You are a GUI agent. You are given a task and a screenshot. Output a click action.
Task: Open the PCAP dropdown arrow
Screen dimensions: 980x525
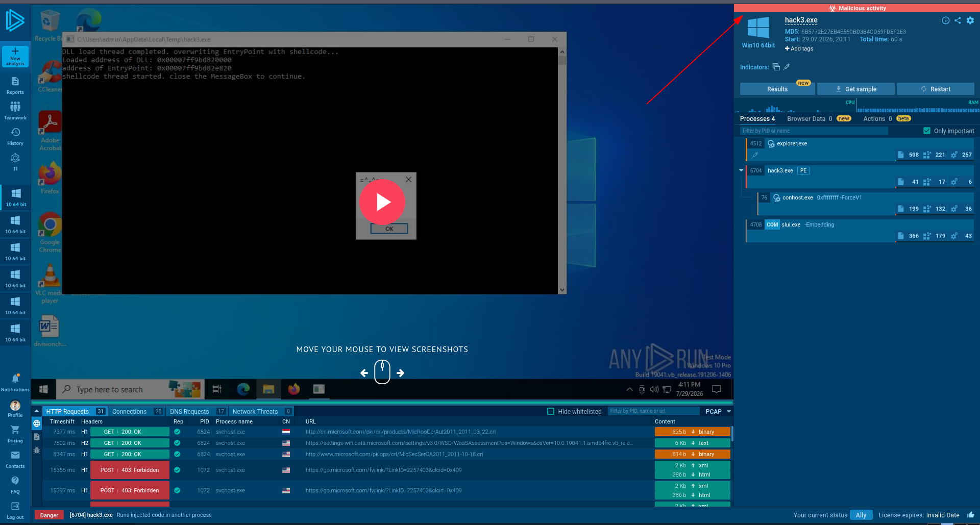tap(729, 411)
